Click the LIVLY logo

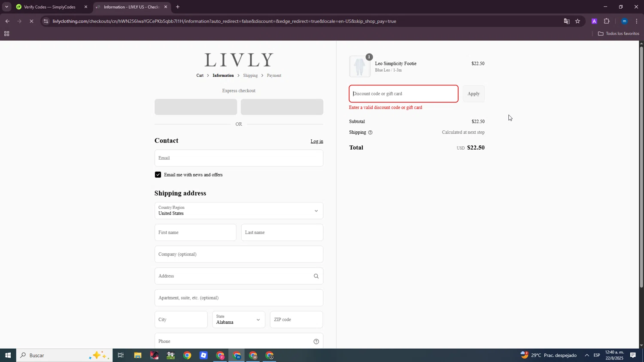click(239, 60)
